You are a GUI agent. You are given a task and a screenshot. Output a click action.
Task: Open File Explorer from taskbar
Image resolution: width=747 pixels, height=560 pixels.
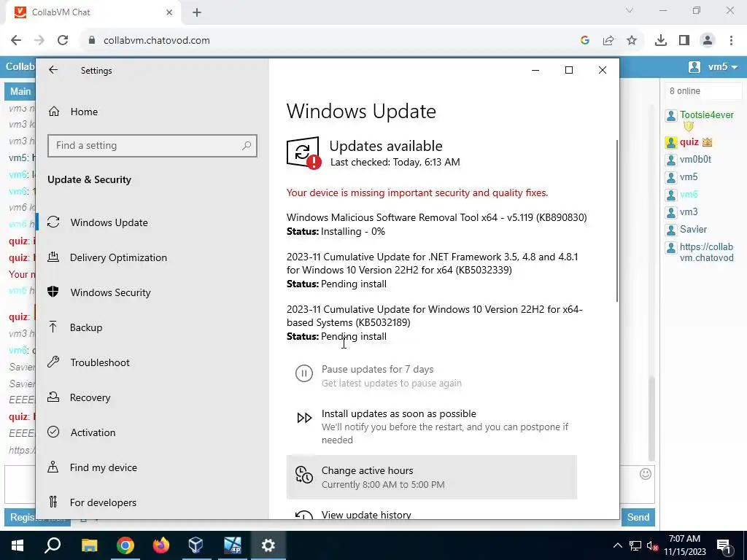(x=89, y=545)
